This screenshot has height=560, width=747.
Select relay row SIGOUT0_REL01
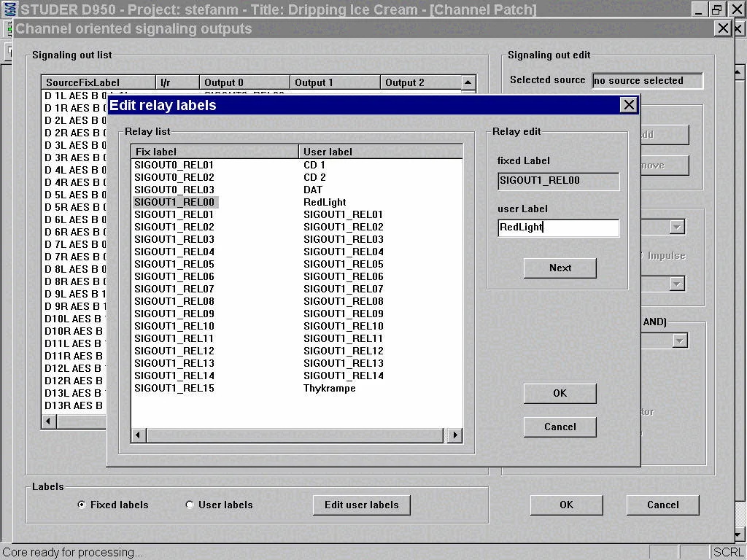174,165
